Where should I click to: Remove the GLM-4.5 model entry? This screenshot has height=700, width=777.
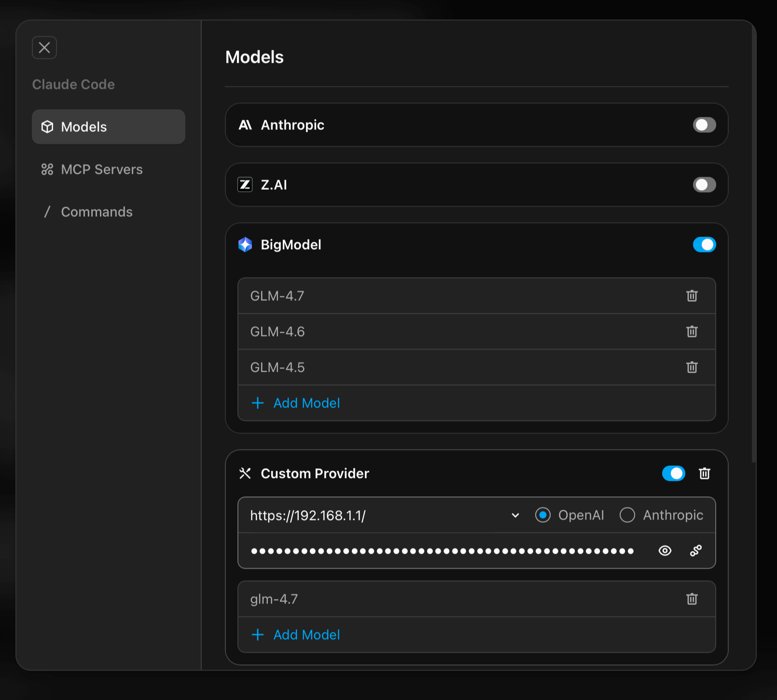click(x=692, y=367)
